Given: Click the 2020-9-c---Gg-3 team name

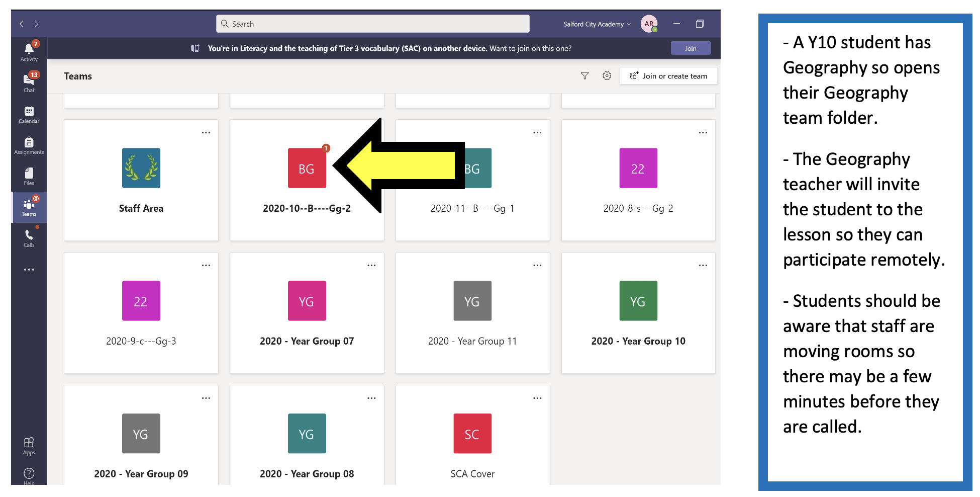Looking at the screenshot, I should 141,341.
